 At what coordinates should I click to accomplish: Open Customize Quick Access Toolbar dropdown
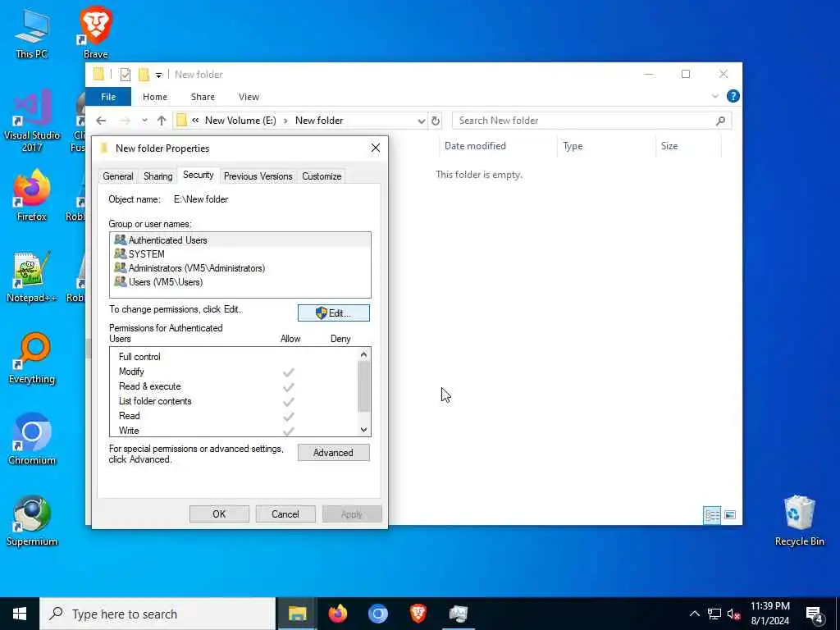point(158,75)
